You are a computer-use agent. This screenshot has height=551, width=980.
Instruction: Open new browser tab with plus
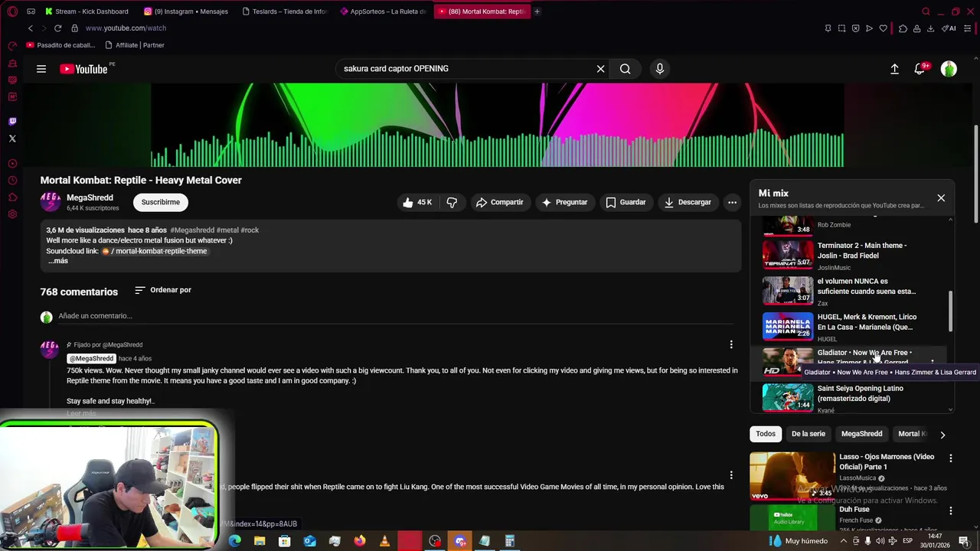537,11
